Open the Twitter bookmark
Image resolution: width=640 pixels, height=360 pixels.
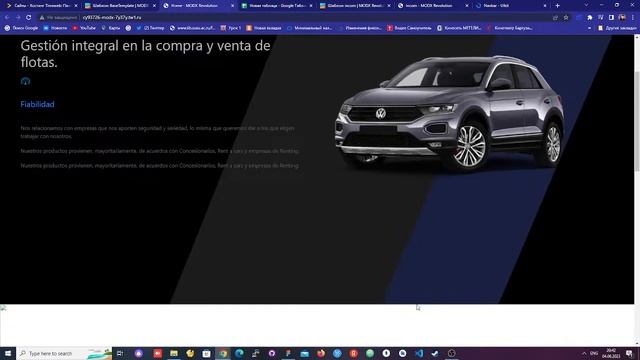(150, 28)
